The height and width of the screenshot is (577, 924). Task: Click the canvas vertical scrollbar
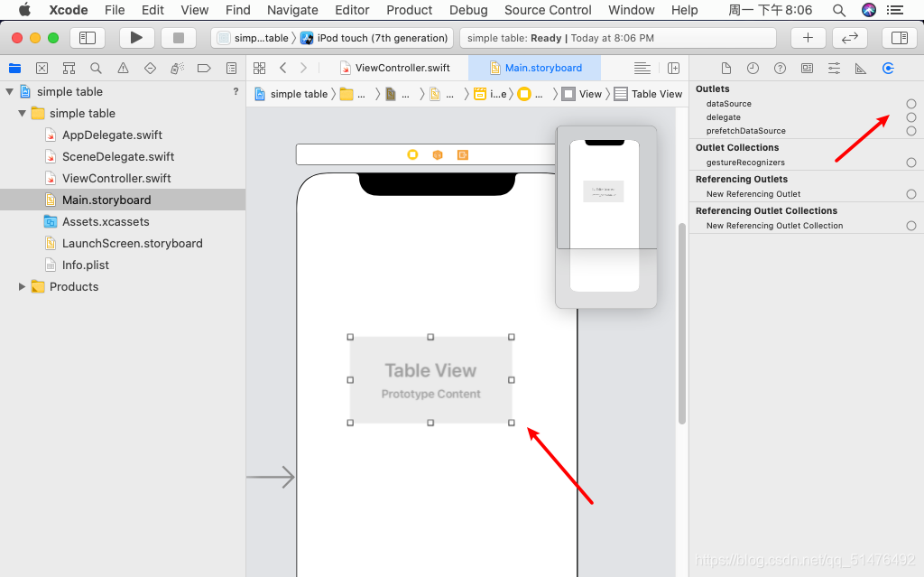tap(682, 323)
